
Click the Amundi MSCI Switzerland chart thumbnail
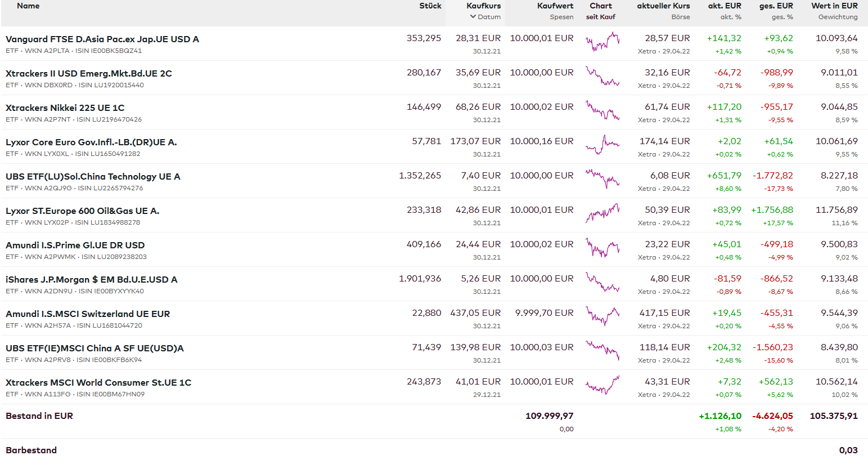(x=602, y=316)
